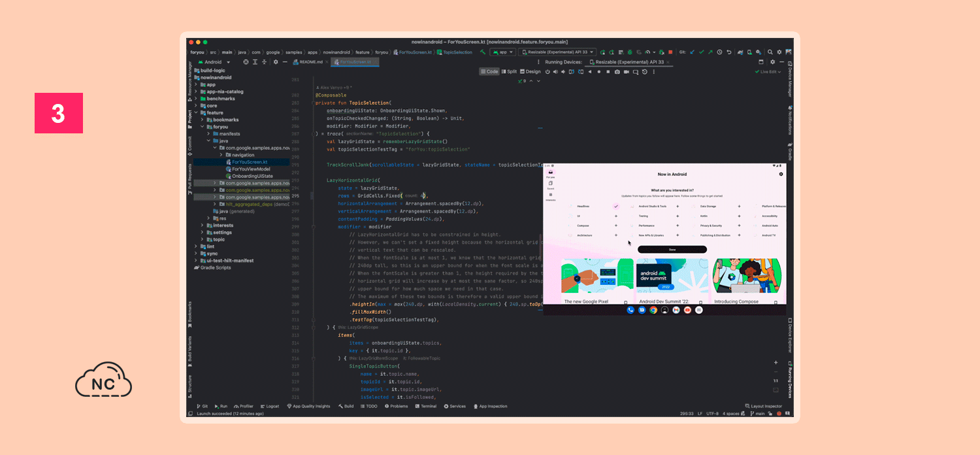
Task: Click Select opened file target icon in Project panel
Action: (246, 62)
